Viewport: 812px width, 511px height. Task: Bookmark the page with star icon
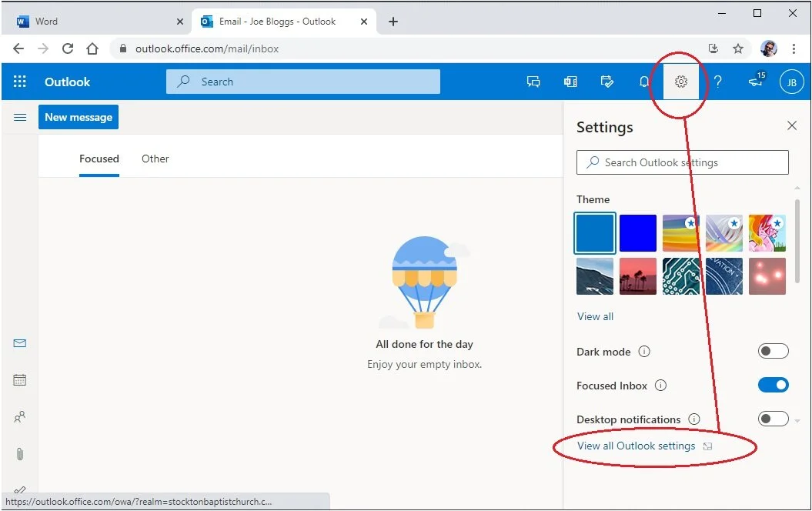click(738, 48)
